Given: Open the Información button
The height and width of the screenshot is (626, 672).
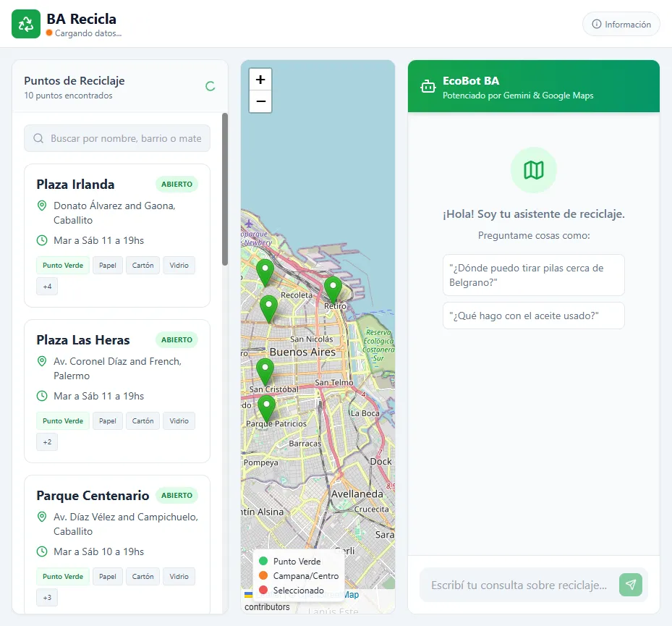Looking at the screenshot, I should click(x=621, y=24).
